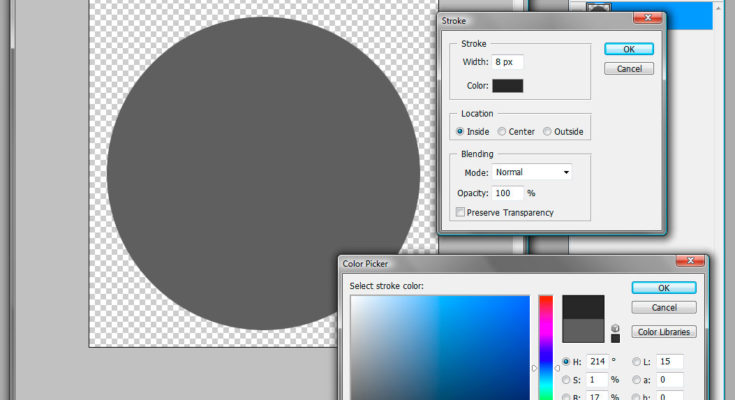
Task: Select the a: channel radio button
Action: tap(637, 379)
